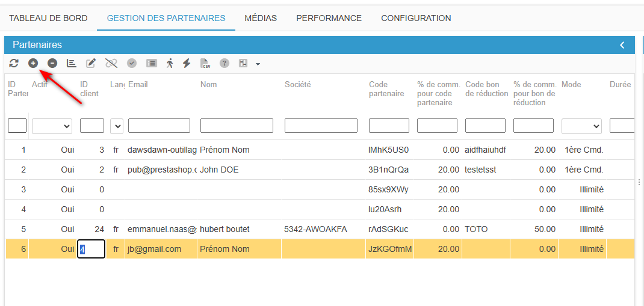Select Gestion des partenaires tab
Screen dimensions: 644x306
point(166,18)
